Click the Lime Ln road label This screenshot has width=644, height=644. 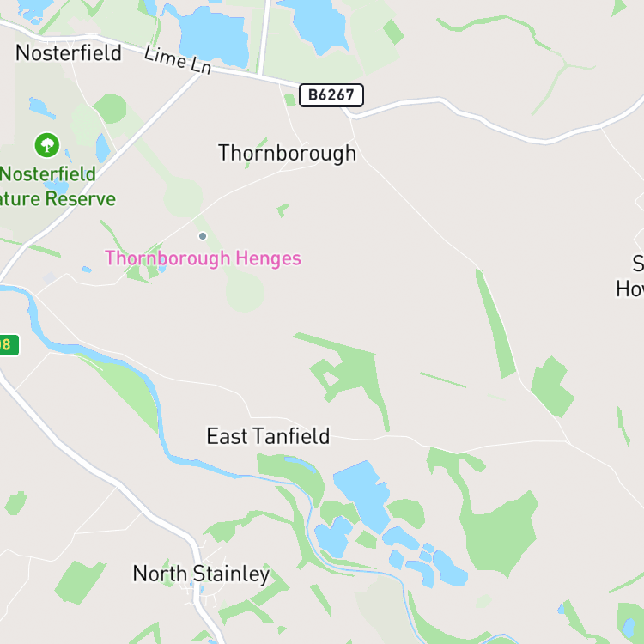178,60
